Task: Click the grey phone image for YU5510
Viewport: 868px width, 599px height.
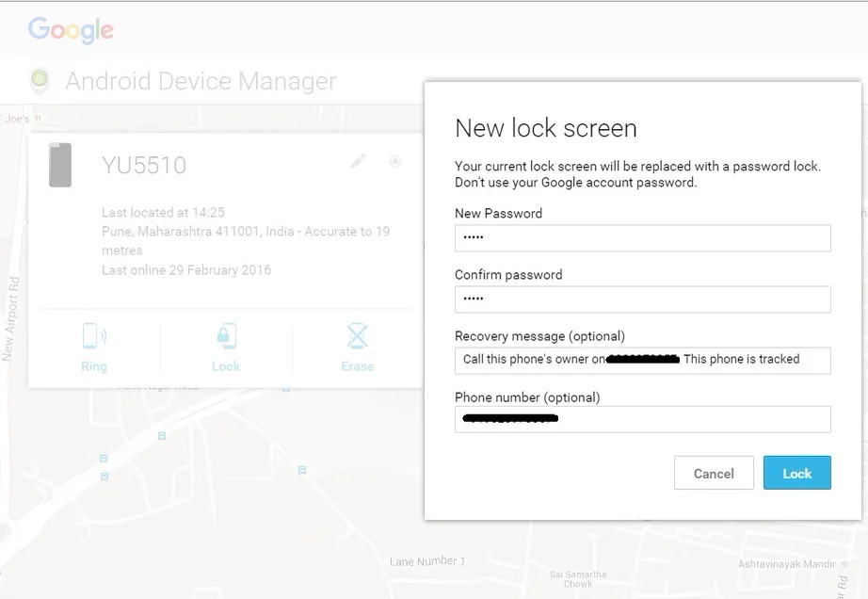Action: pyautogui.click(x=60, y=165)
